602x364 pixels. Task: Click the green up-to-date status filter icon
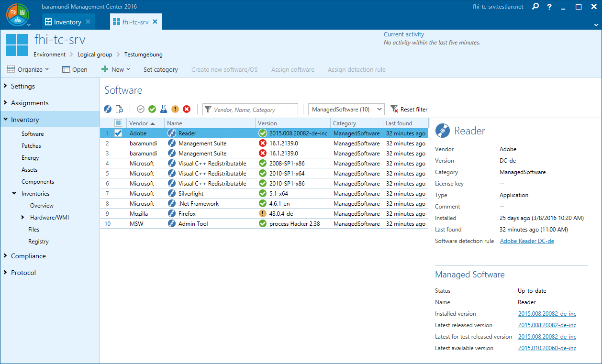coord(152,109)
